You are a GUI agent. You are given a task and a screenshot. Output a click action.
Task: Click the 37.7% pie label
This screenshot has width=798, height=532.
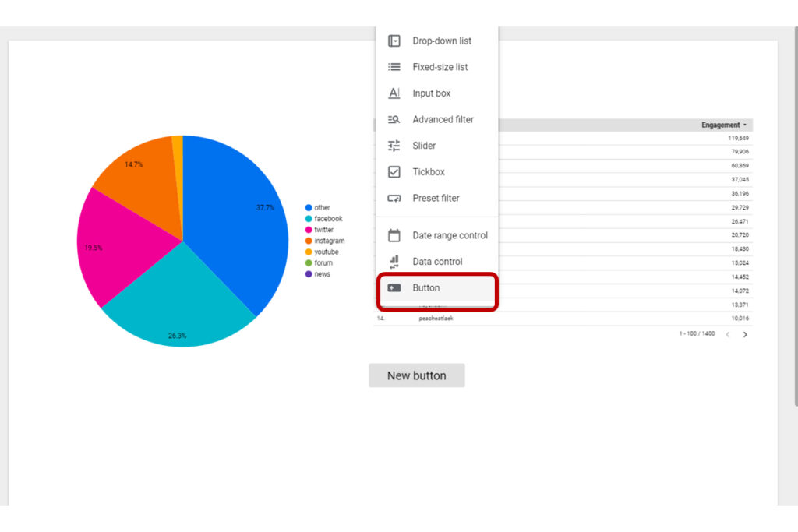265,207
